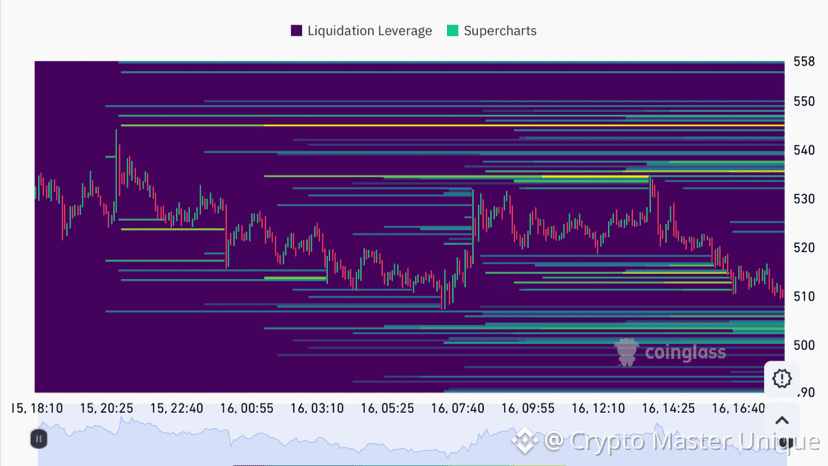Screen dimensions: 828x466
Task: Select the 530 price axis label
Action: pos(804,199)
